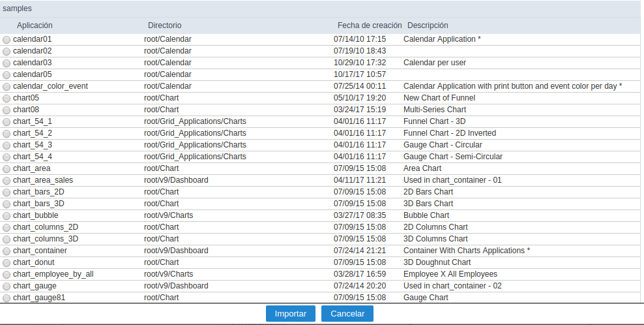Image resolution: width=644 pixels, height=325 pixels.
Task: Choose chart_area_sales radio button
Action: coord(7,181)
